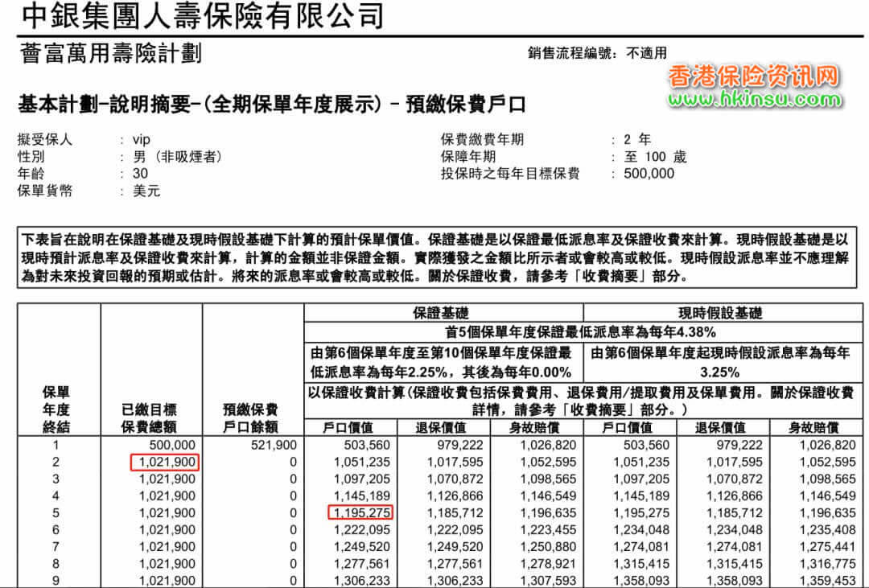Click 1,315,415 in the current-basis 戶口價值 column

(x=640, y=564)
